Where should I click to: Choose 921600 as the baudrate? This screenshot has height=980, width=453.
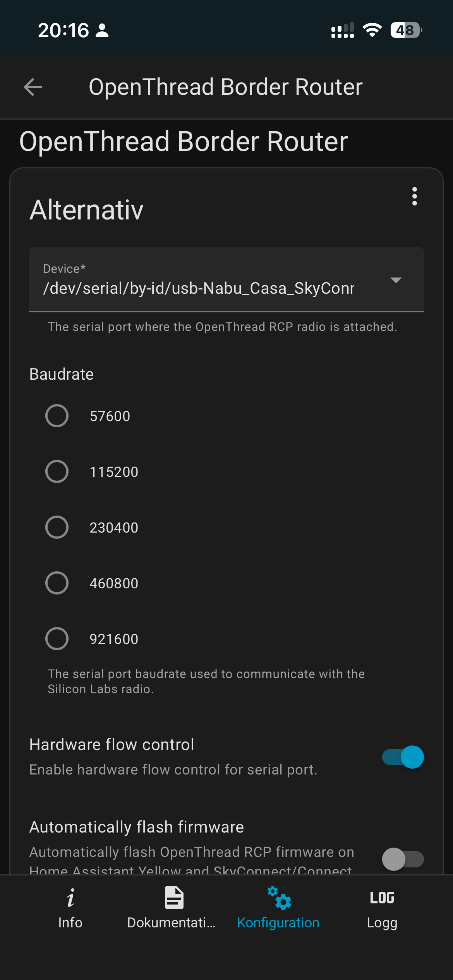(x=57, y=639)
